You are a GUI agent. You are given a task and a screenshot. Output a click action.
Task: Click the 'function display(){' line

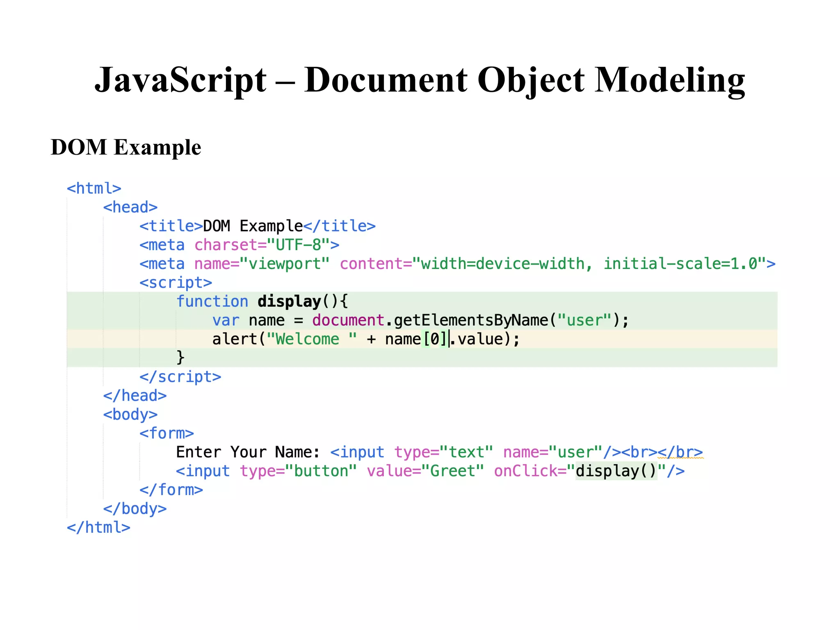pyautogui.click(x=262, y=301)
